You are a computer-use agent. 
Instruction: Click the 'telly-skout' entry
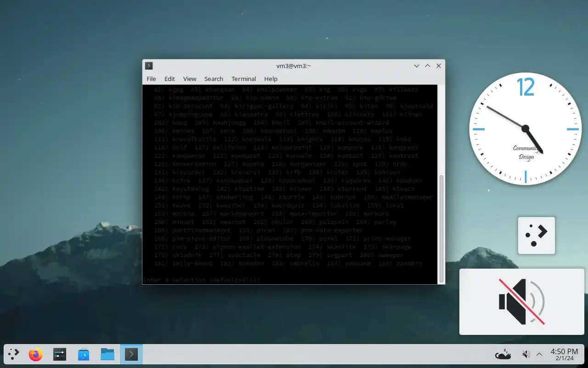point(192,263)
